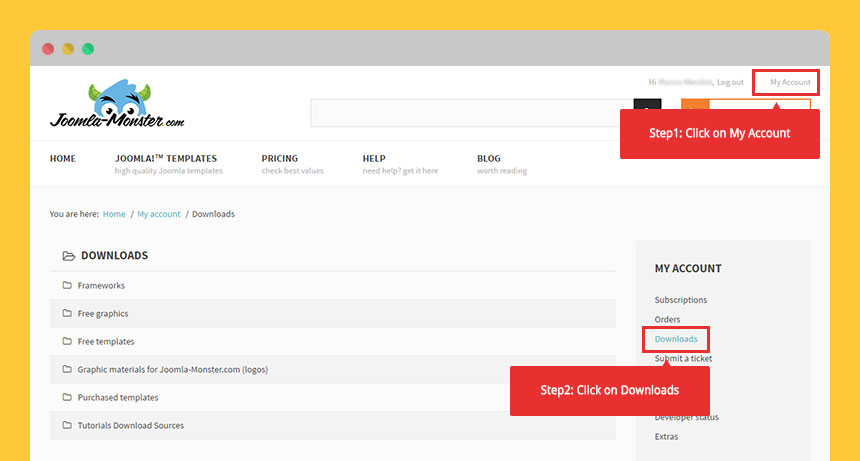860x461 pixels.
Task: Click the Downloads breadcrumb text
Action: tap(213, 214)
